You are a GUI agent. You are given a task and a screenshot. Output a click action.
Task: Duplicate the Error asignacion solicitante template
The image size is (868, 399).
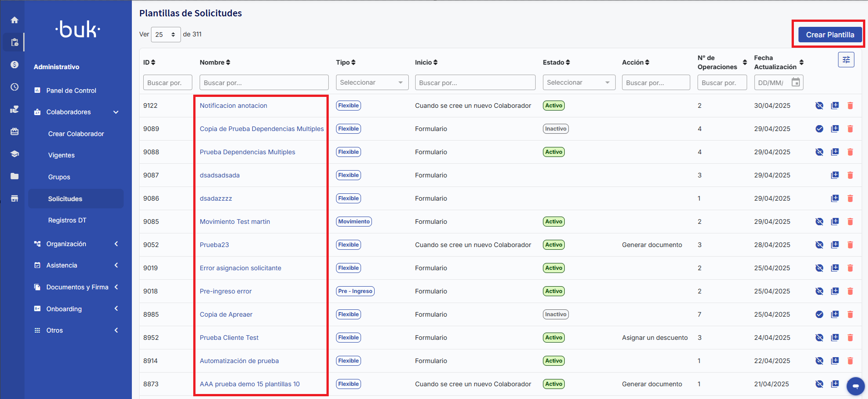click(x=835, y=268)
